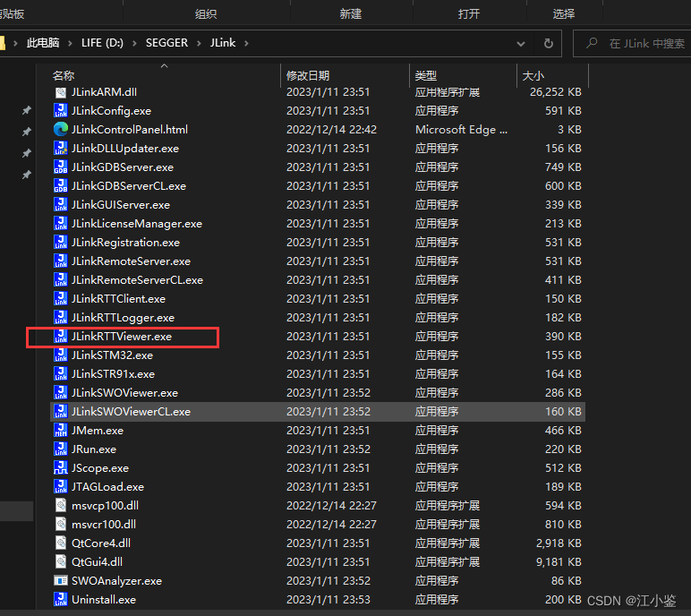Click the JLinkConfig.exe icon

(60, 111)
